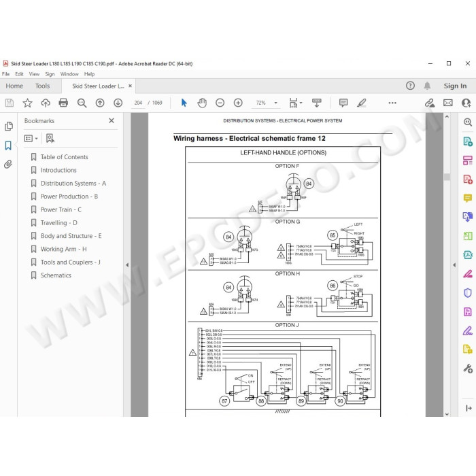Open Protect shield tool
The width and height of the screenshot is (476, 476).
pos(468,292)
